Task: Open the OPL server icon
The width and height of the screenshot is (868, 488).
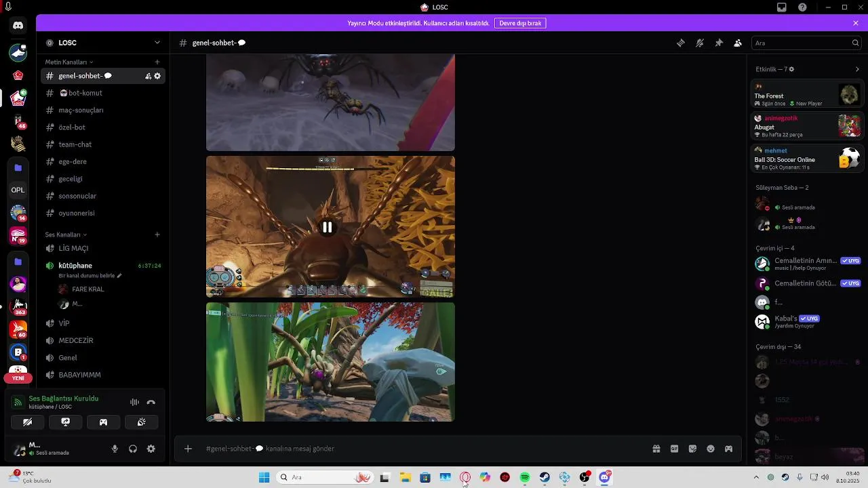Action: [18, 190]
